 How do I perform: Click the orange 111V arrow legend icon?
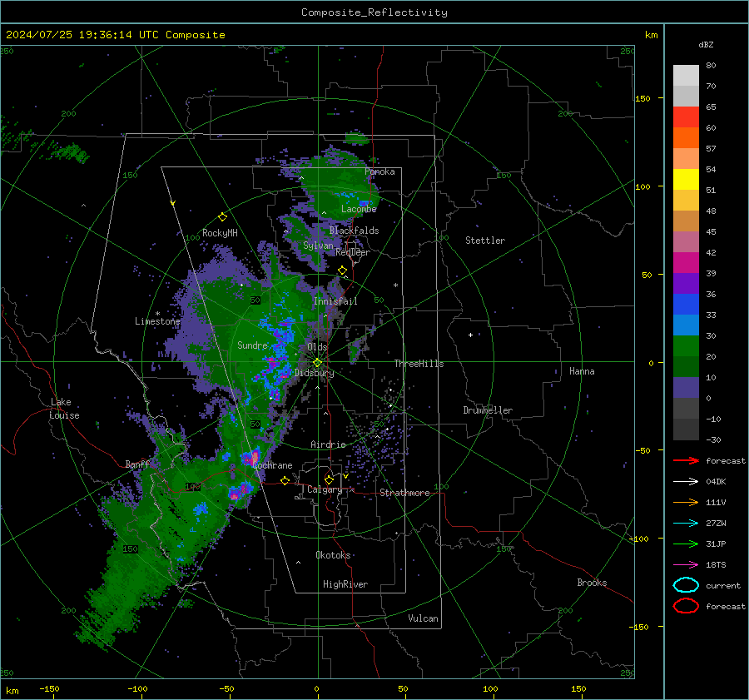pos(686,502)
